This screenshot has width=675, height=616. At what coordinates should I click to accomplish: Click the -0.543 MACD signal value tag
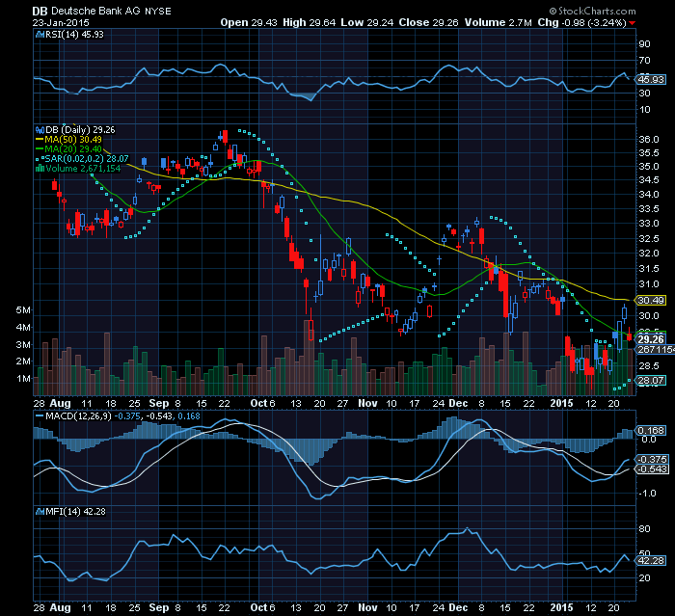pos(652,469)
